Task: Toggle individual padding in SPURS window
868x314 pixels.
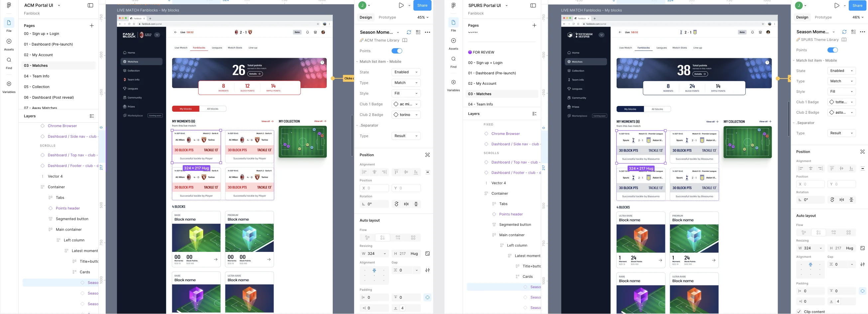Action: 862,291
